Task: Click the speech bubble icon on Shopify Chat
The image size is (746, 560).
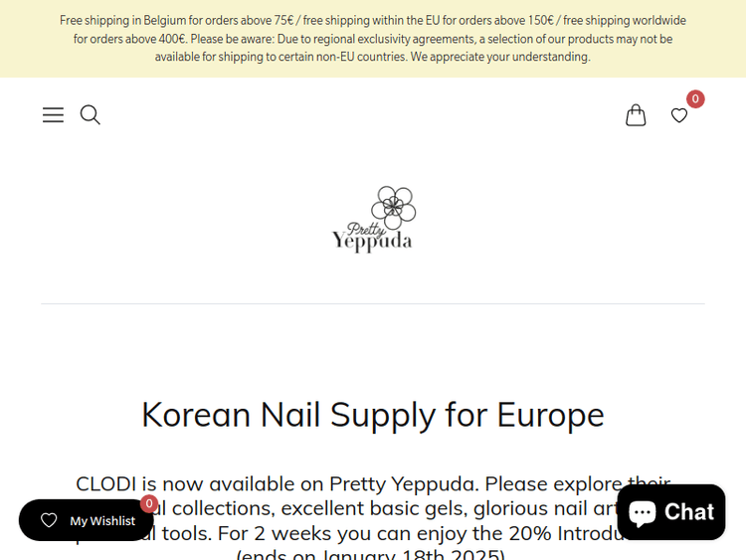Action: [643, 512]
